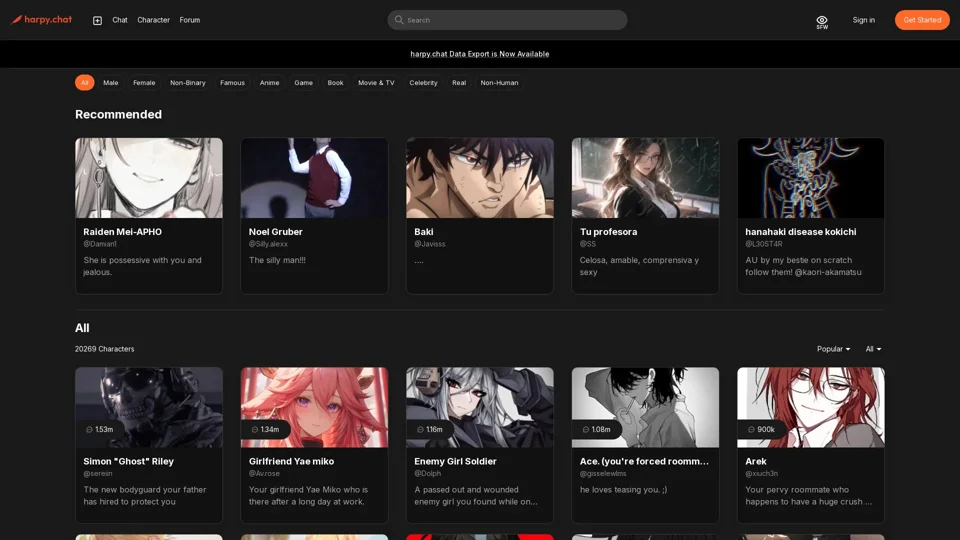Select the All category filter

(84, 83)
